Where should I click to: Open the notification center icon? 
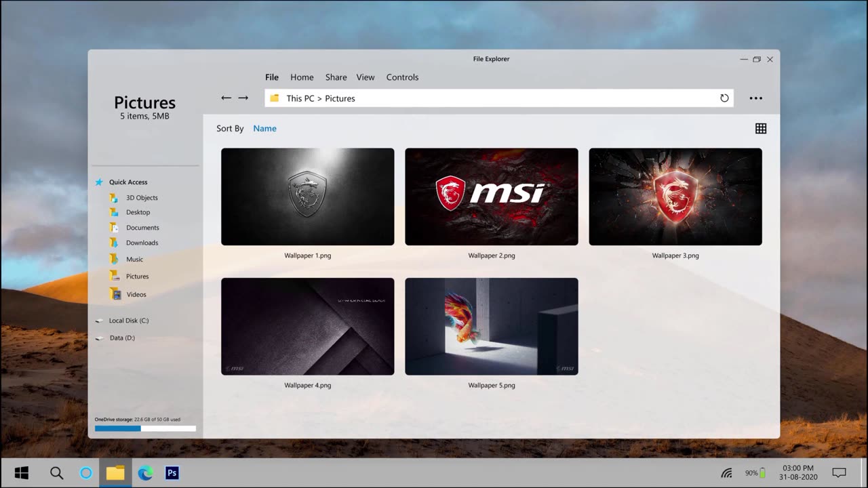tap(839, 473)
